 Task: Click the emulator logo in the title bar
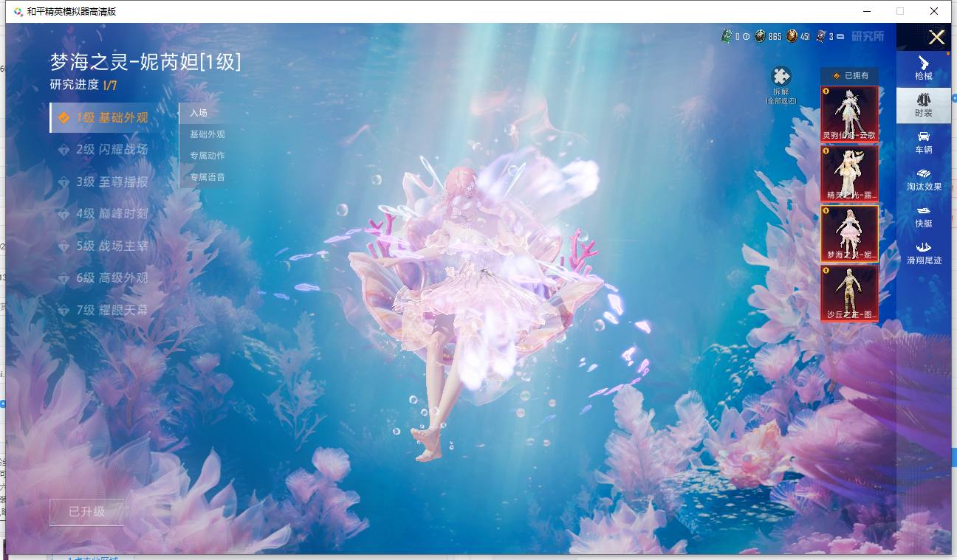pyautogui.click(x=18, y=12)
